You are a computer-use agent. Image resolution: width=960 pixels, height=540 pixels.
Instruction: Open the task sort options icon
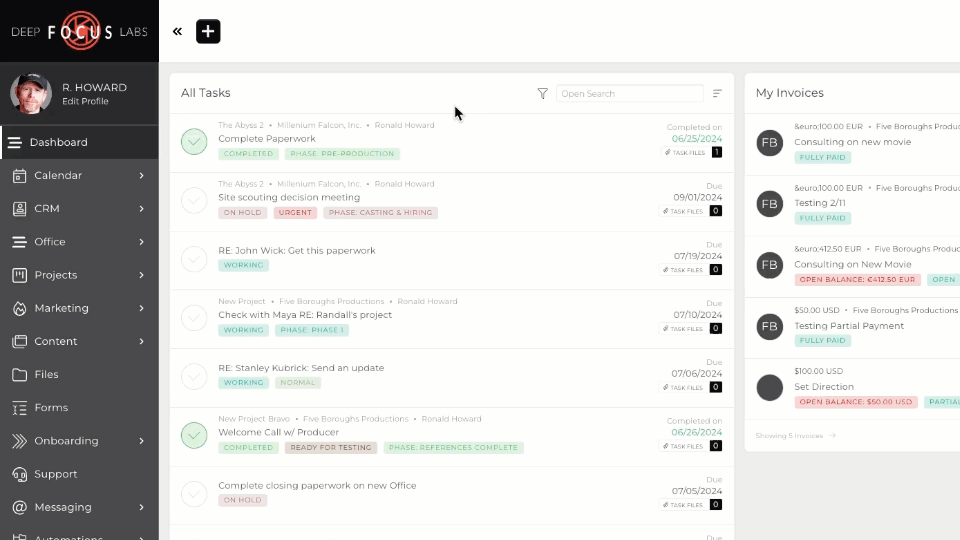717,93
